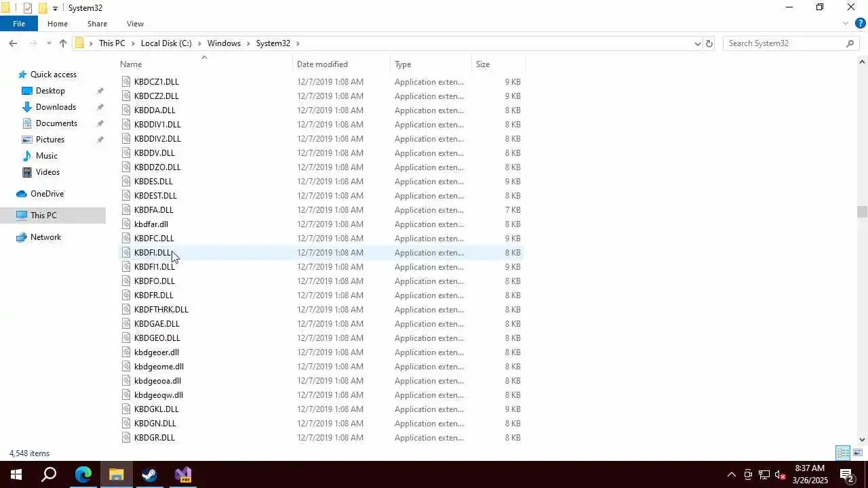Open Desktop in the navigation pane
Screen dimensions: 868x488
click(x=50, y=91)
